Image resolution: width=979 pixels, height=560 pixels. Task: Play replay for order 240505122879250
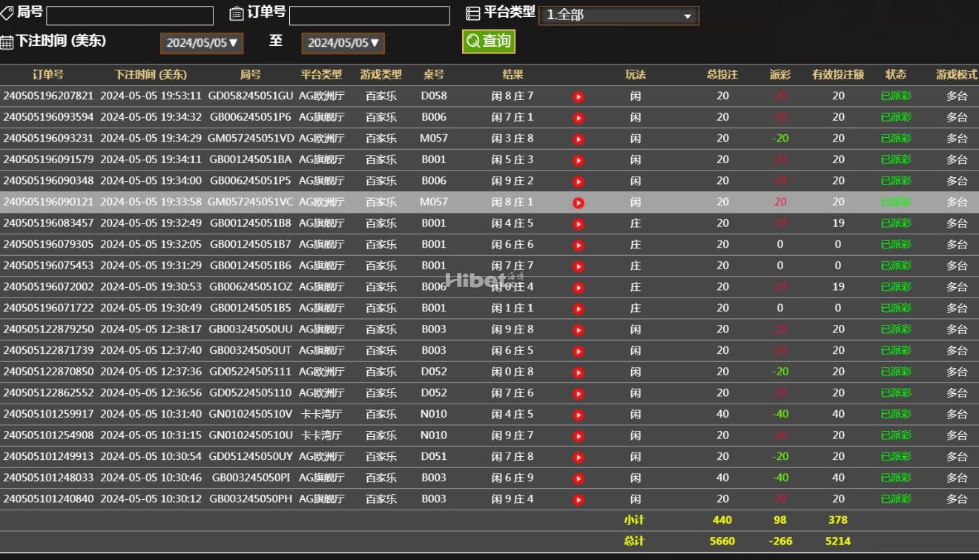[x=578, y=330]
